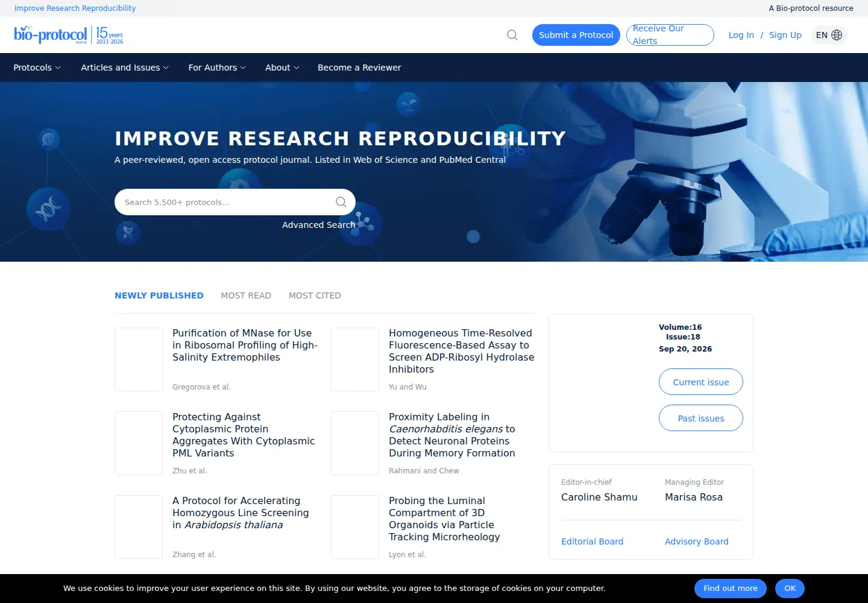Click author text Yu and Wu
The width and height of the screenshot is (868, 603).
coord(407,387)
